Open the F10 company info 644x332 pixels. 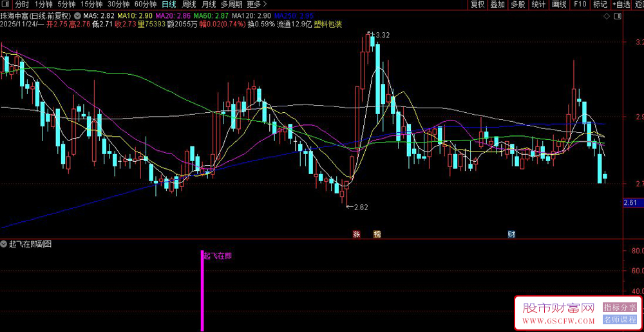[x=580, y=5]
